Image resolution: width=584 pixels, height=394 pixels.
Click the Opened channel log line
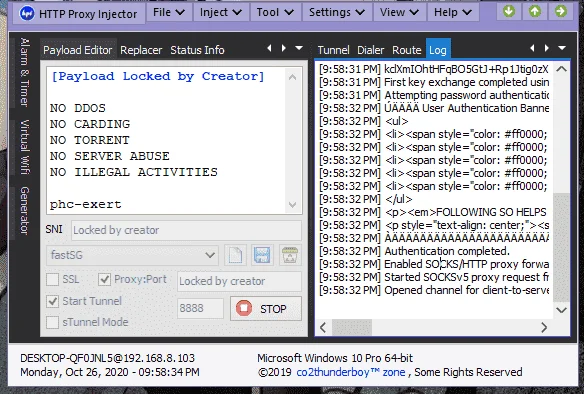[x=434, y=290]
